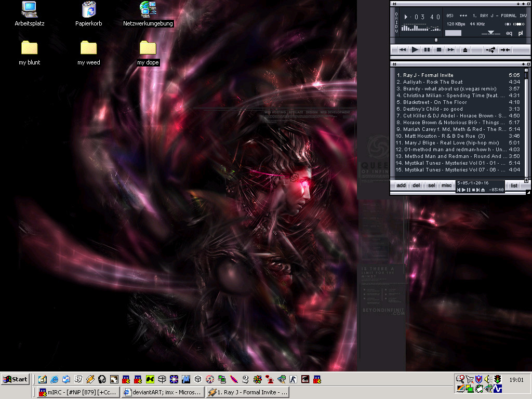Viewport: 532px width, 399px height.
Task: Pause playback using the main Winamp transport bar
Action: pyautogui.click(x=427, y=50)
